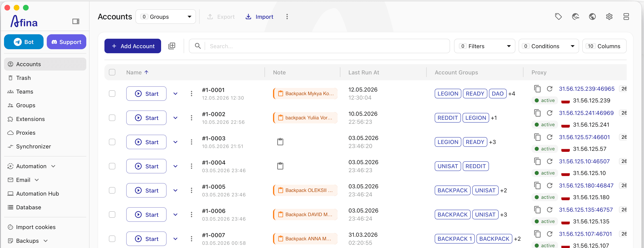Image resolution: width=644 pixels, height=248 pixels.
Task: Collapse the sidebar panel icon
Action: 76,22
